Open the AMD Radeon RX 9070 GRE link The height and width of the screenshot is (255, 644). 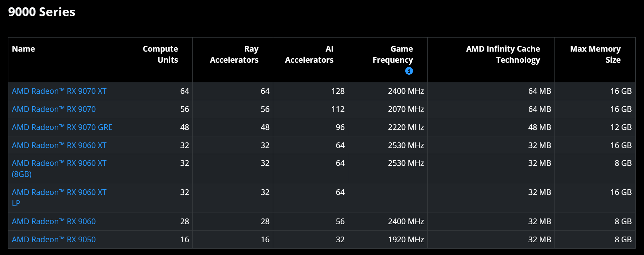coord(62,127)
